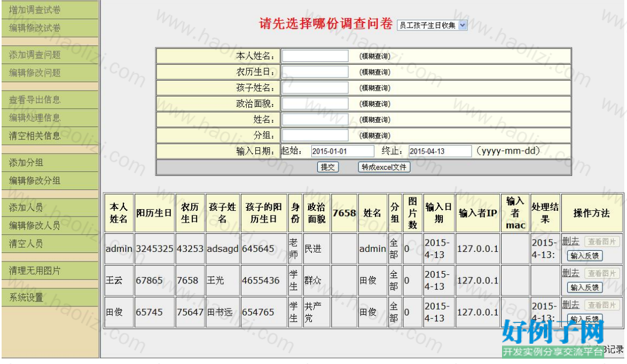Click 清空相关信息 menu entry

click(50, 136)
